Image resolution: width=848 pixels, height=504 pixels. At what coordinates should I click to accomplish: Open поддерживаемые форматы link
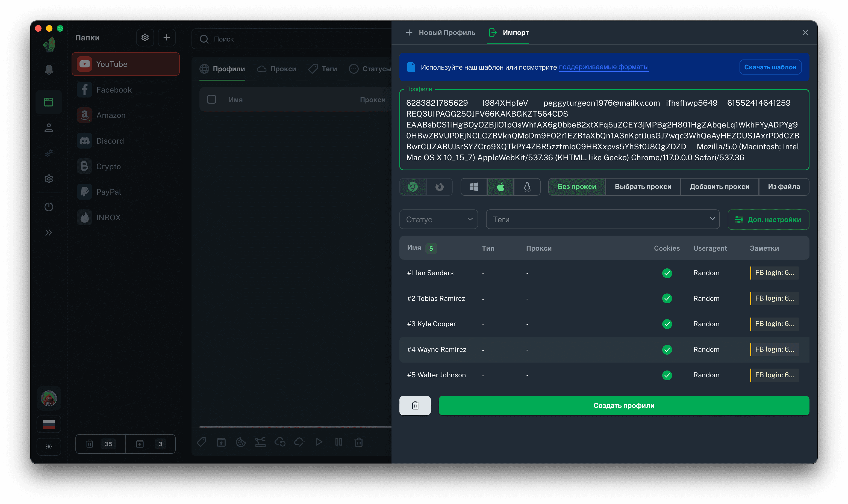pyautogui.click(x=603, y=67)
